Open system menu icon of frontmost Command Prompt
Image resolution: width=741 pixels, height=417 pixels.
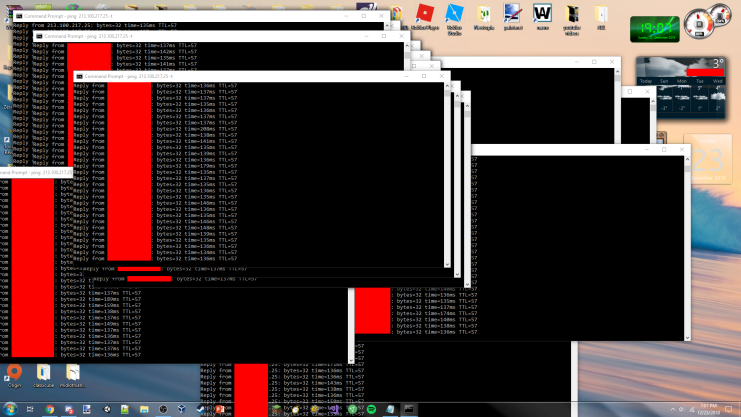79,76
